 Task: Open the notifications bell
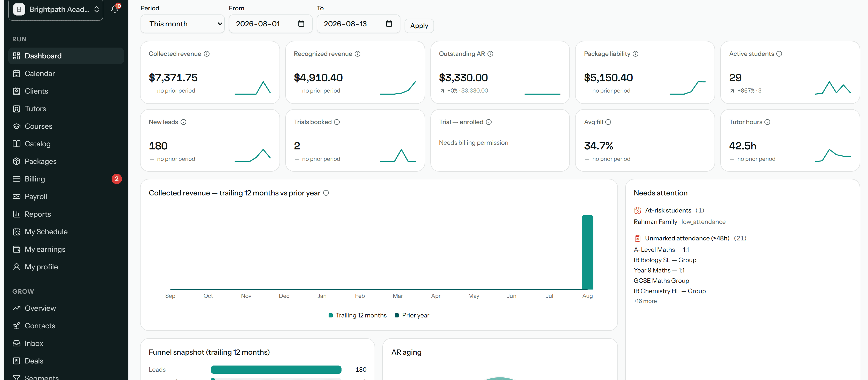tap(114, 9)
